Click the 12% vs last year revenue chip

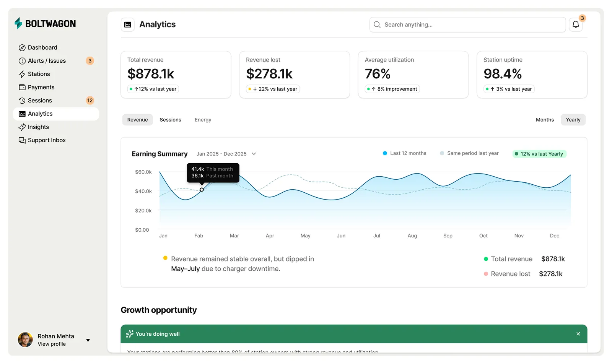[x=153, y=89]
